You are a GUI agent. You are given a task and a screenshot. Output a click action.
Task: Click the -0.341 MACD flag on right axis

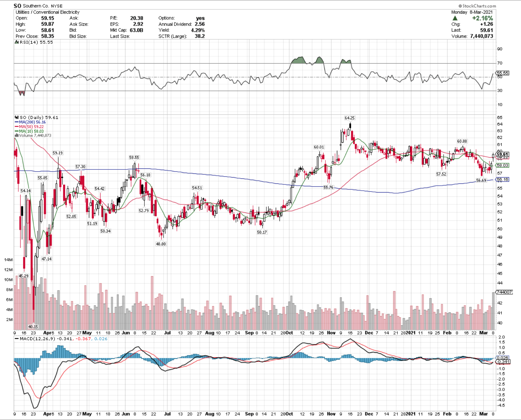point(503,362)
